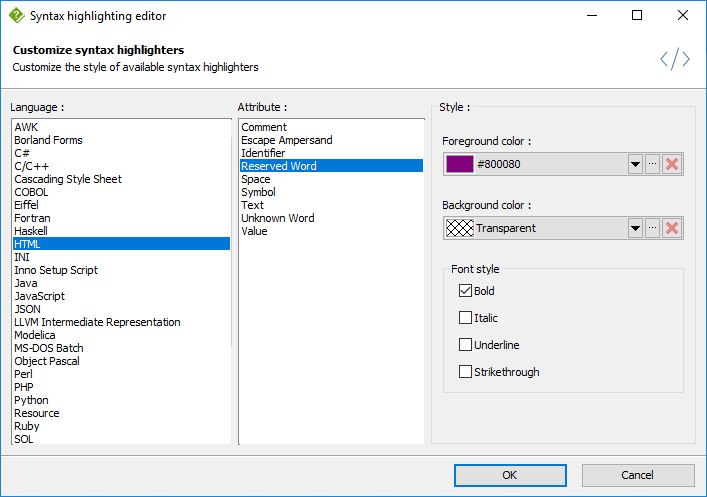
Task: Toggle the Underline checkbox
Action: click(465, 345)
